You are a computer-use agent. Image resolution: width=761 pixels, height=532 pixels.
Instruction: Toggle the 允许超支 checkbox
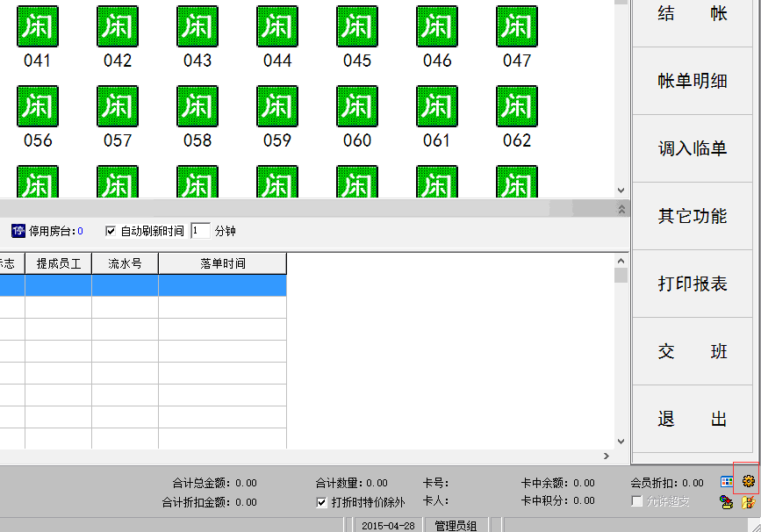pos(637,501)
